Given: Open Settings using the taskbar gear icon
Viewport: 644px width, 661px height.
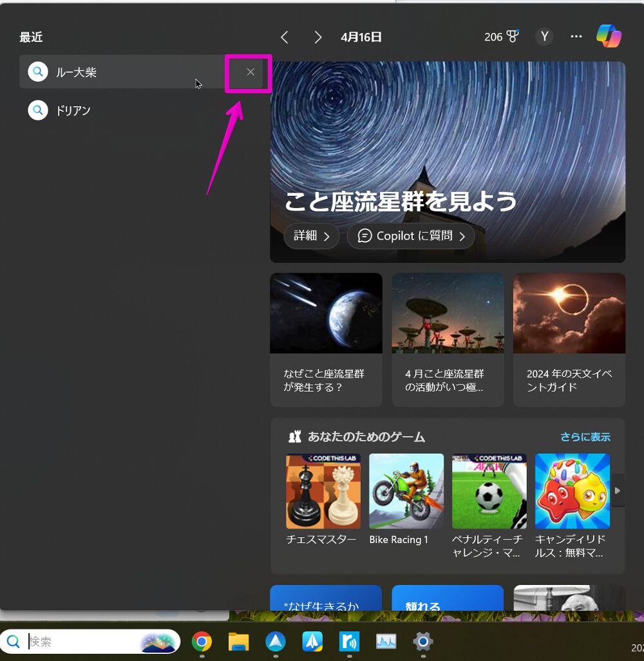Looking at the screenshot, I should [423, 642].
